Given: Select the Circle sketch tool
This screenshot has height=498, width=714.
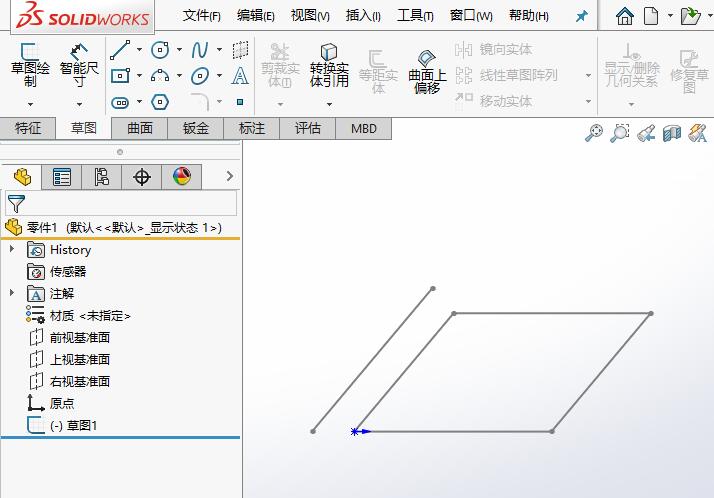Looking at the screenshot, I should [160, 50].
